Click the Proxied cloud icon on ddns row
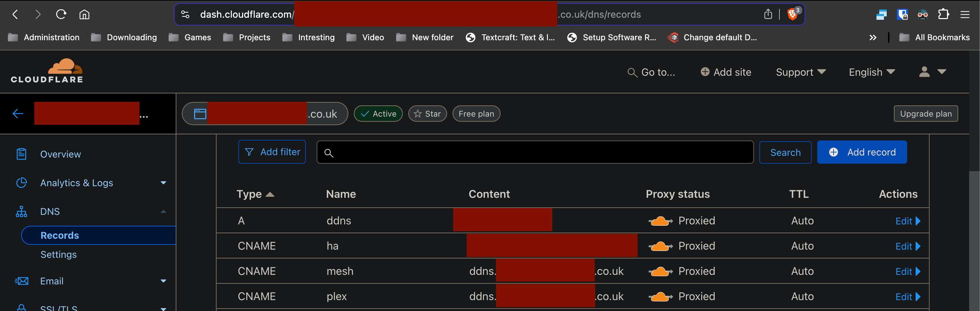The image size is (980, 311). (661, 221)
